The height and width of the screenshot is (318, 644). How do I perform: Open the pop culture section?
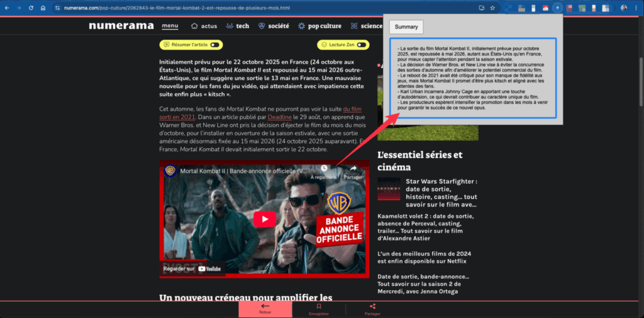pyautogui.click(x=325, y=26)
